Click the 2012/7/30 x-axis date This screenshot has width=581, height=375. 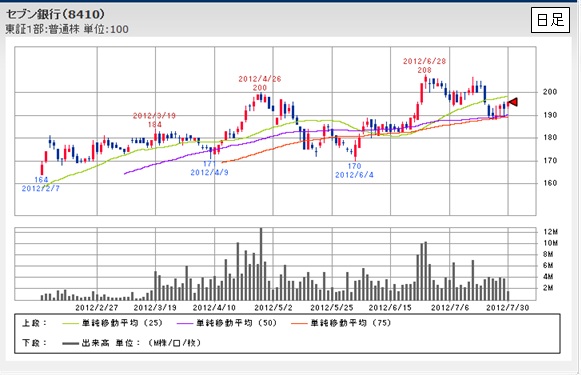tap(508, 308)
